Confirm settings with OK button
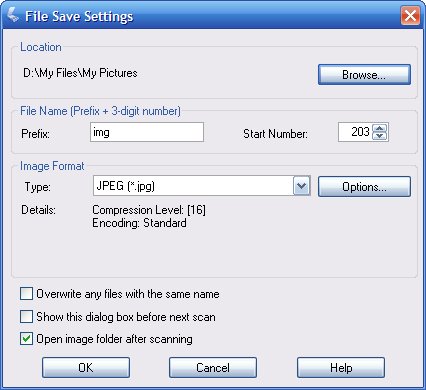Viewport: 426px width, 390px height. (x=86, y=368)
